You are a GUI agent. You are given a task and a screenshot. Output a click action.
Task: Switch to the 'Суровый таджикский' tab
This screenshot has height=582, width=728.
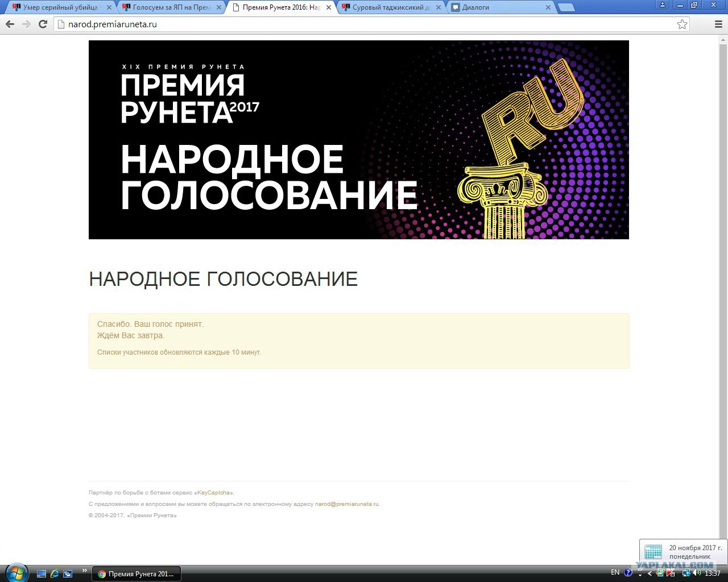pos(391,7)
